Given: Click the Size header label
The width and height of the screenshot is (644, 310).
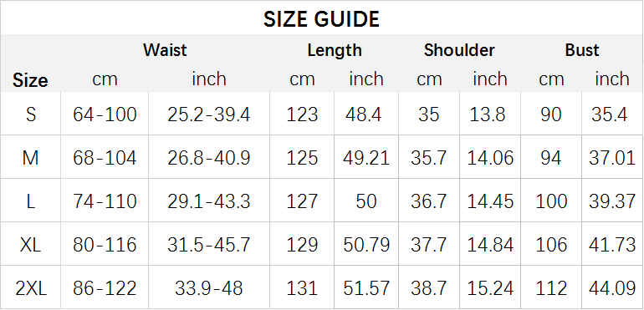Looking at the screenshot, I should coord(30,80).
